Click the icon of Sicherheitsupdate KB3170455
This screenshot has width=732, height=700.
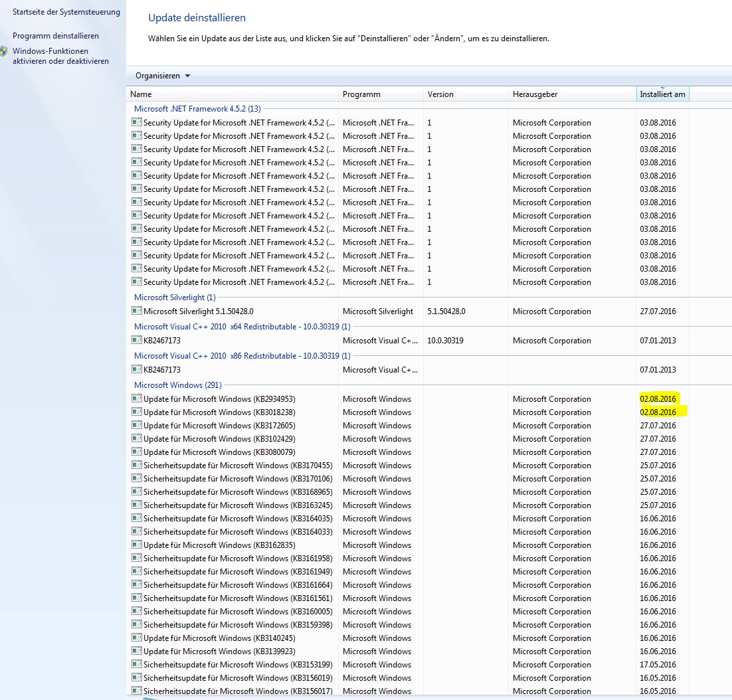point(137,465)
